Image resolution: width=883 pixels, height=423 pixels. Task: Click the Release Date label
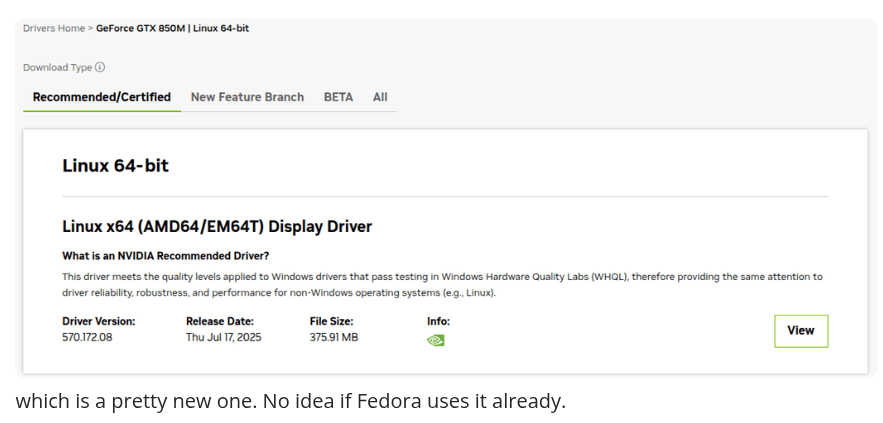(x=220, y=321)
